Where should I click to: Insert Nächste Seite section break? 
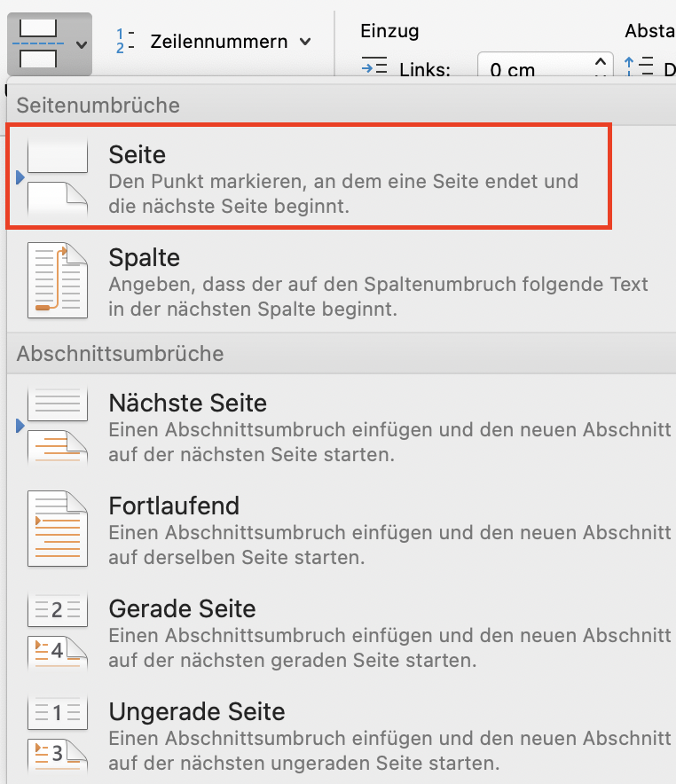tap(341, 427)
